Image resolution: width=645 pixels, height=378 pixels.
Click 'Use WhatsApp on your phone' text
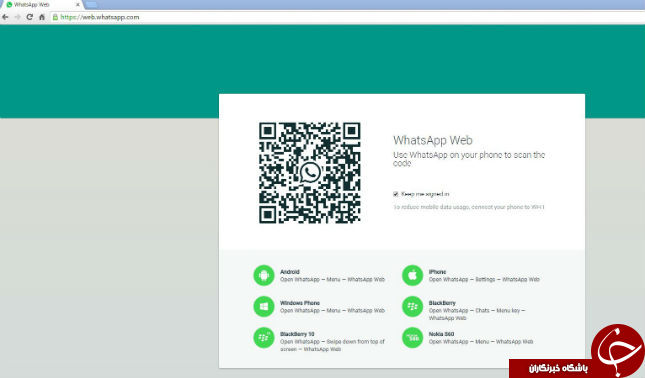coord(469,159)
